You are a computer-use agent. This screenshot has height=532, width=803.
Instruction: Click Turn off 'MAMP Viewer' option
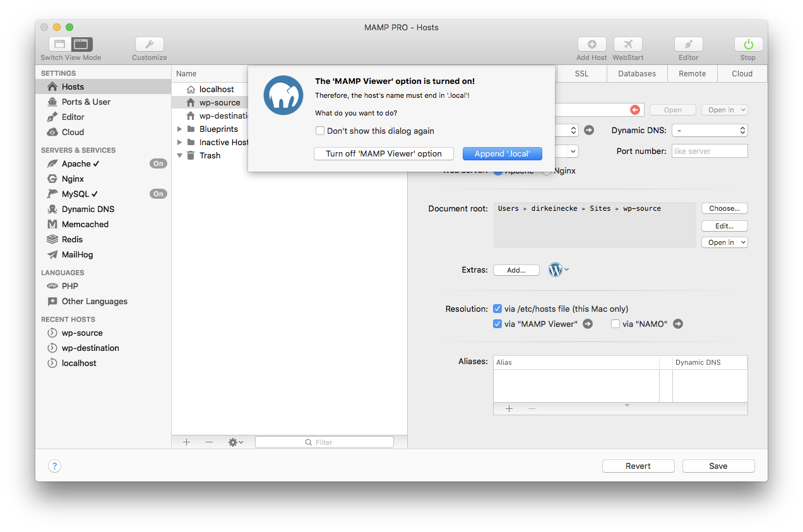point(384,153)
